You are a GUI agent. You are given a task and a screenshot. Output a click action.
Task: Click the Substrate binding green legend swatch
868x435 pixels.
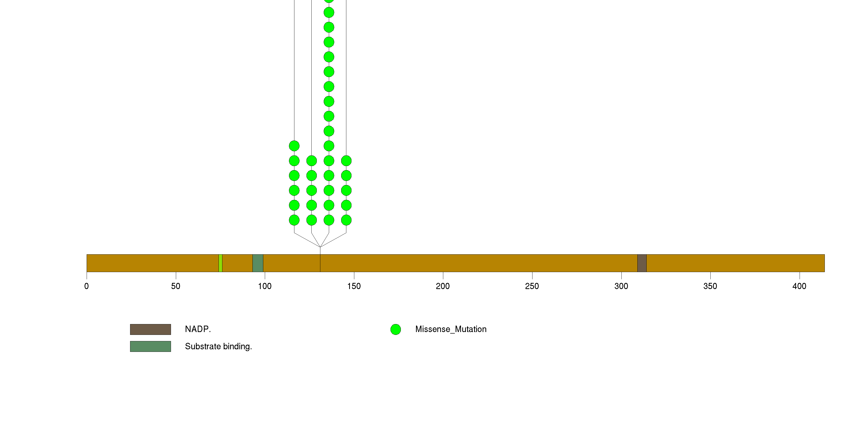tap(150, 346)
